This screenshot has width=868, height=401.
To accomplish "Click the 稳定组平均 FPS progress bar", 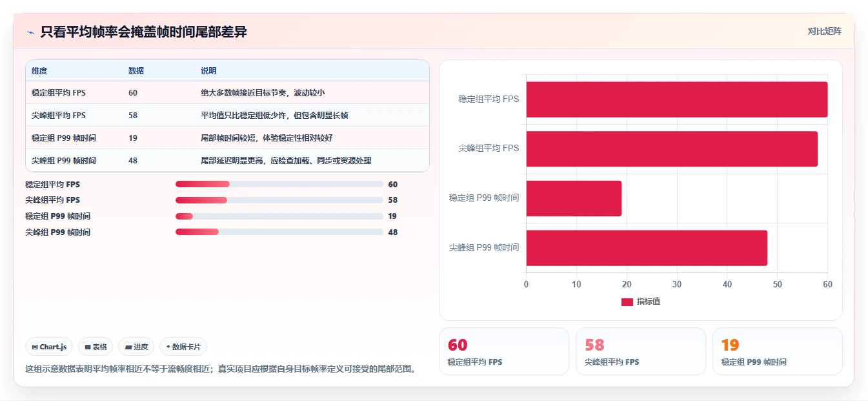I will click(x=279, y=184).
